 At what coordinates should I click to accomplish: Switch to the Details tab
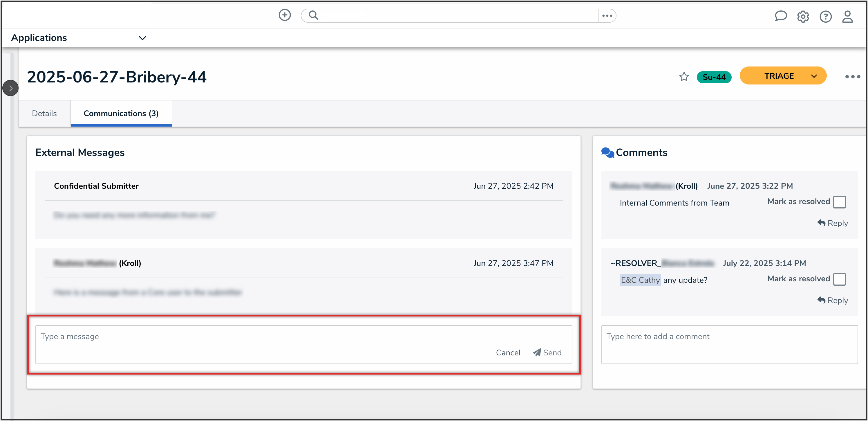tap(44, 114)
